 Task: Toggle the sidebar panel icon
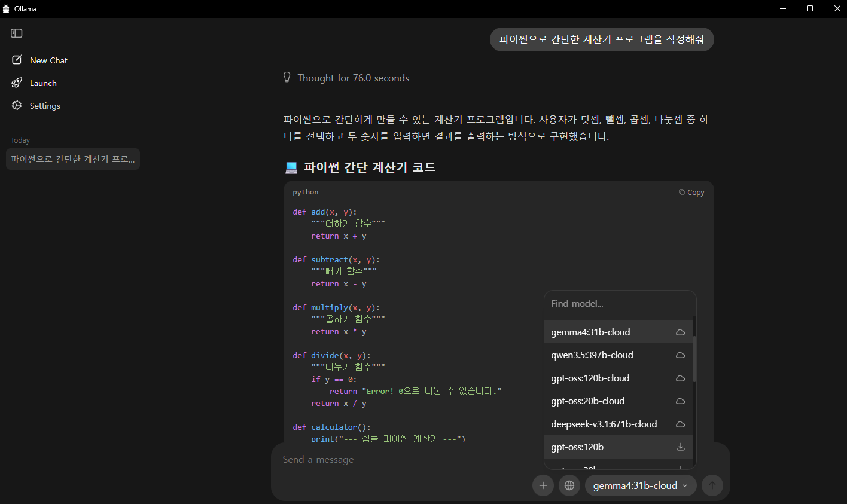pyautogui.click(x=17, y=33)
